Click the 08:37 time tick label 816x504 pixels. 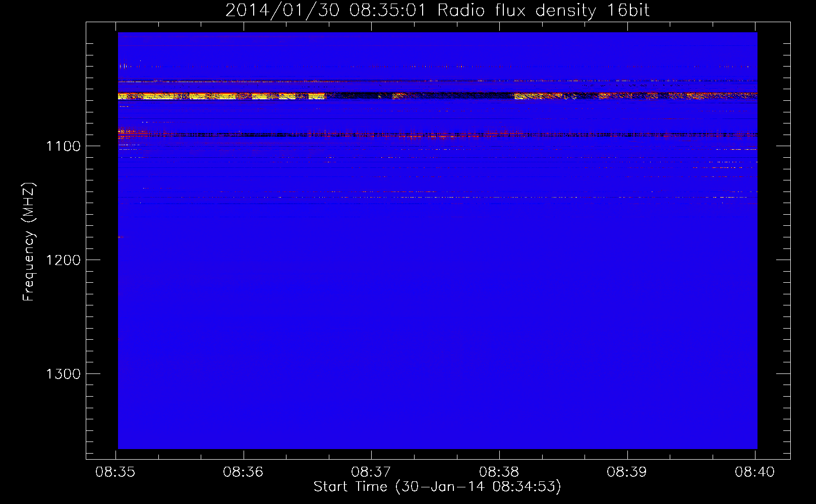[371, 472]
